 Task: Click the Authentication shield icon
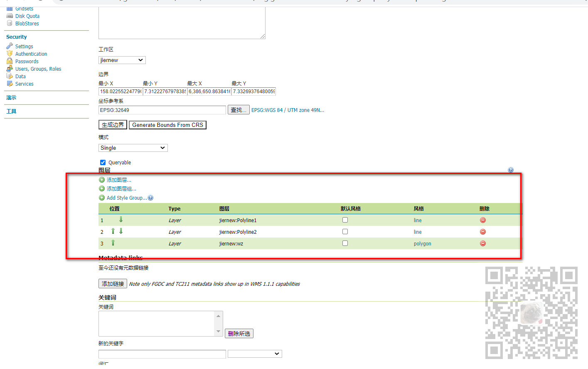point(10,54)
